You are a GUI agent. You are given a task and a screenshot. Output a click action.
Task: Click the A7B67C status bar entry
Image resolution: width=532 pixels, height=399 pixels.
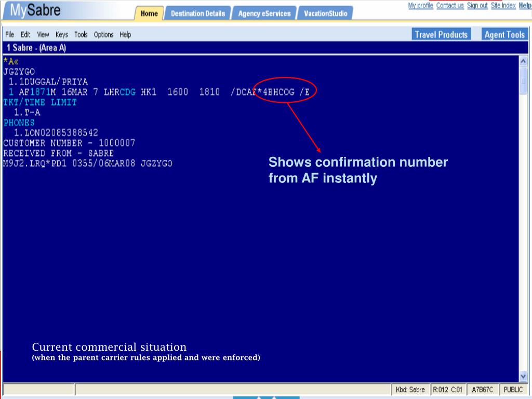(483, 390)
